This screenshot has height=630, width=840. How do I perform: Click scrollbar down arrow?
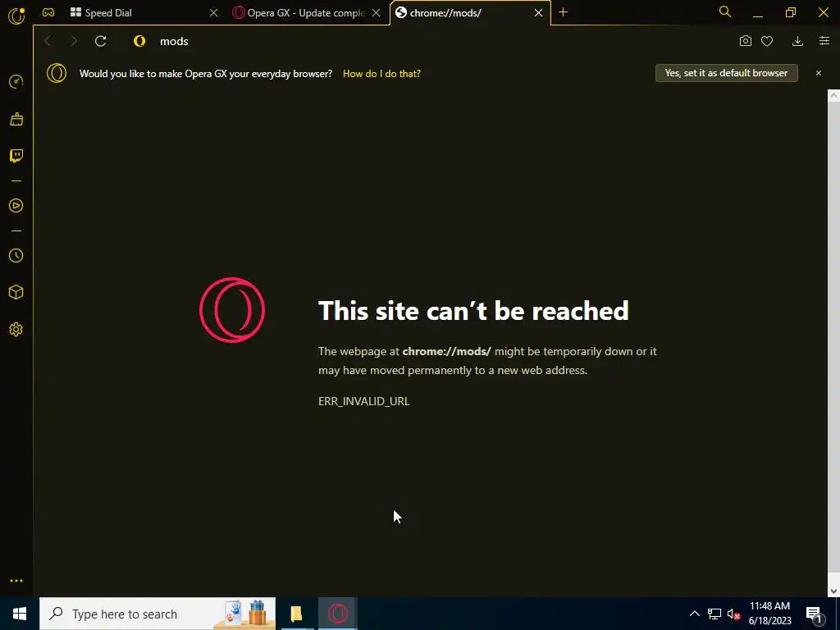point(833,591)
